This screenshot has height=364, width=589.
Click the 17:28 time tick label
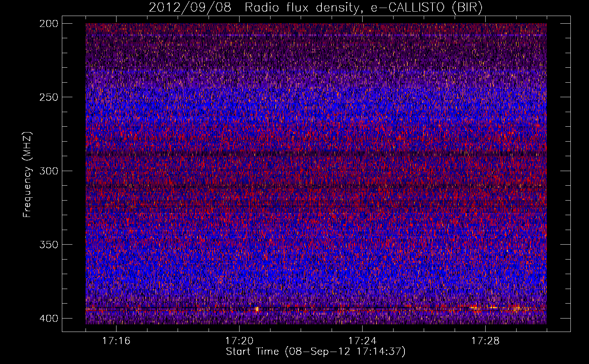tap(485, 341)
